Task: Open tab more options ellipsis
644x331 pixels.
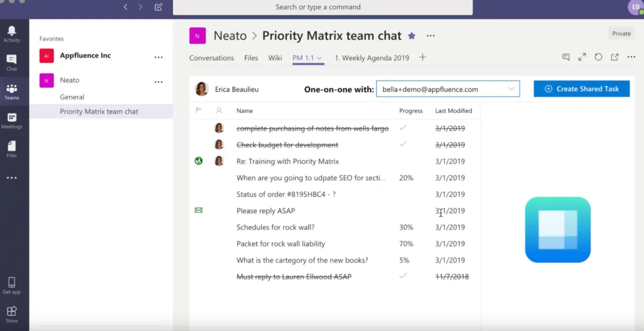Action: pos(631,57)
